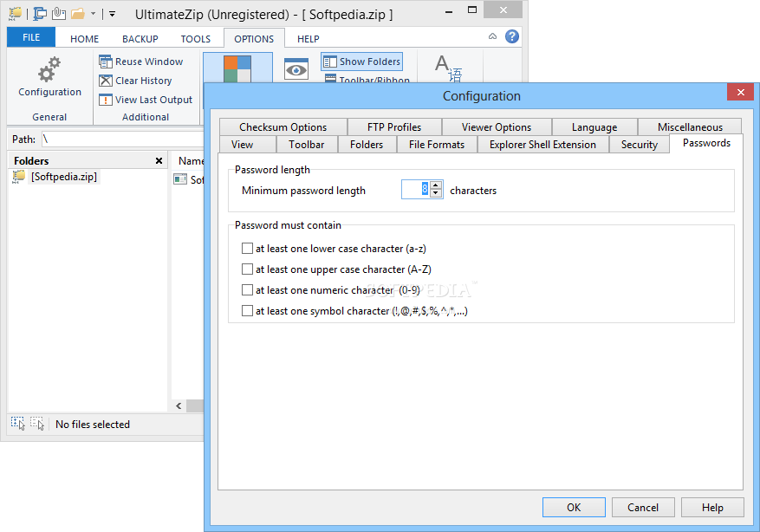Click the paperclip quick access icon
The image size is (760, 532).
(x=59, y=13)
